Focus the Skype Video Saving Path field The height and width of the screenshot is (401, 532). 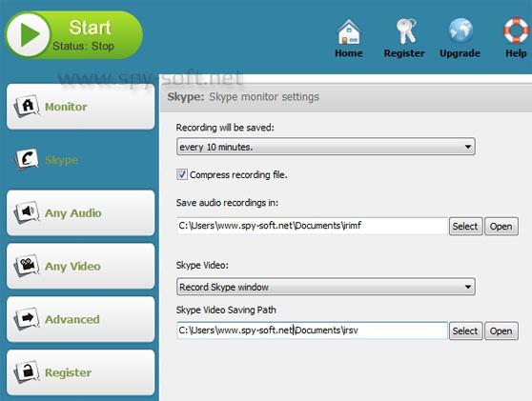(312, 331)
